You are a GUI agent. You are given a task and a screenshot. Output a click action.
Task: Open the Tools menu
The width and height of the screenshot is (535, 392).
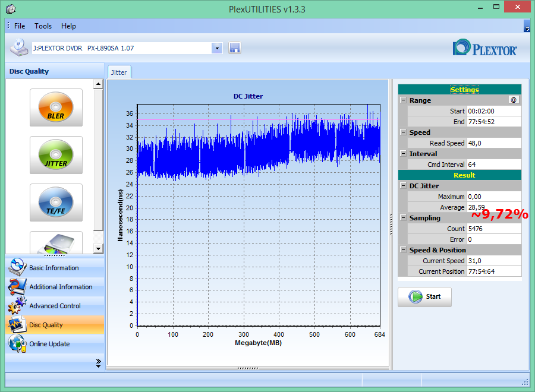pos(43,26)
